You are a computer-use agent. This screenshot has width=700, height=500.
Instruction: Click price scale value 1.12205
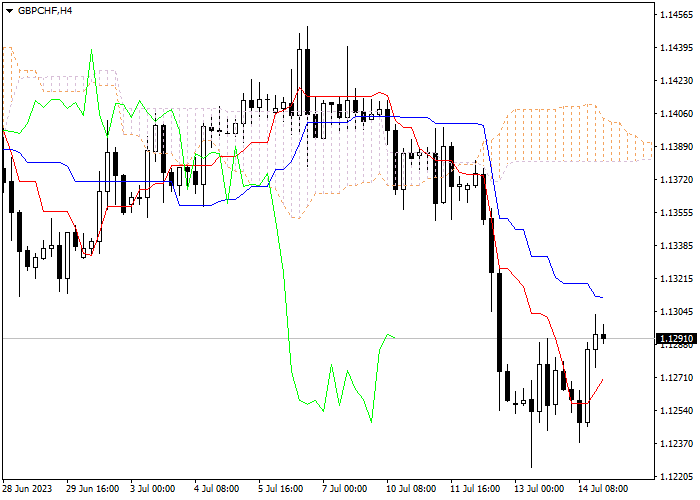[x=676, y=477]
